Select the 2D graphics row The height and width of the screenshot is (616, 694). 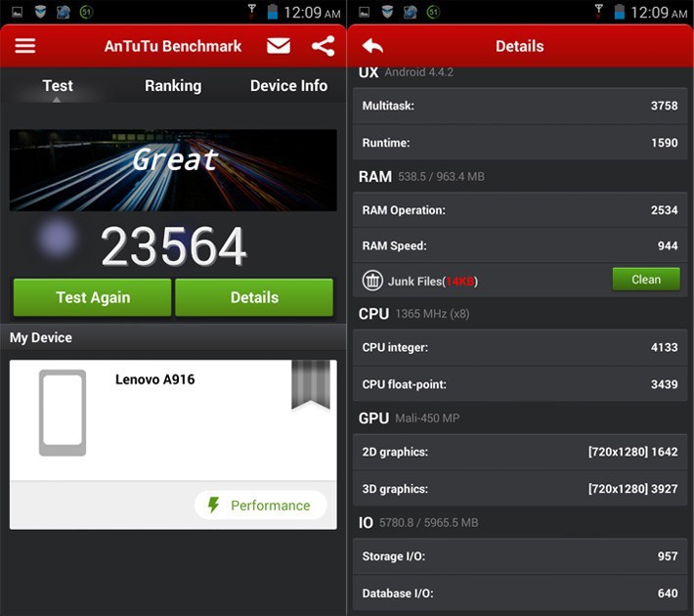(520, 452)
